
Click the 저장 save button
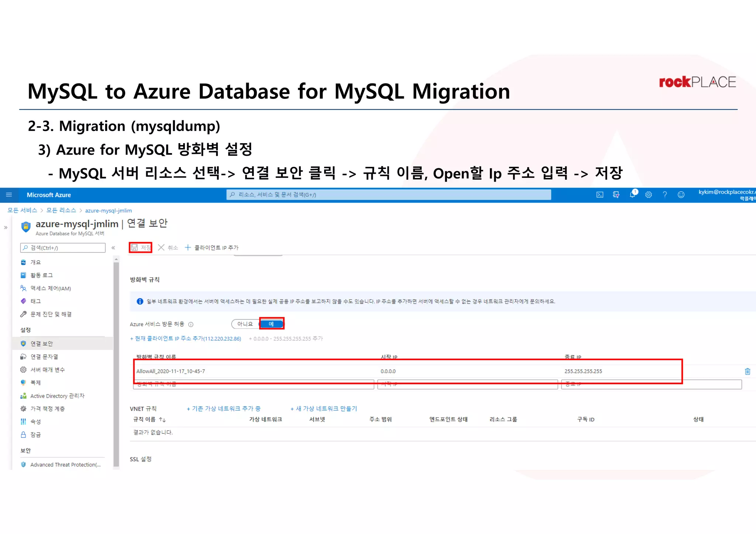(141, 248)
